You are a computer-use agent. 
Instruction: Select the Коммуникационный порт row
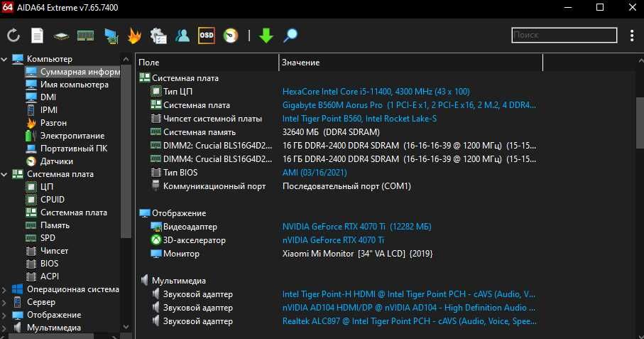[339, 186]
